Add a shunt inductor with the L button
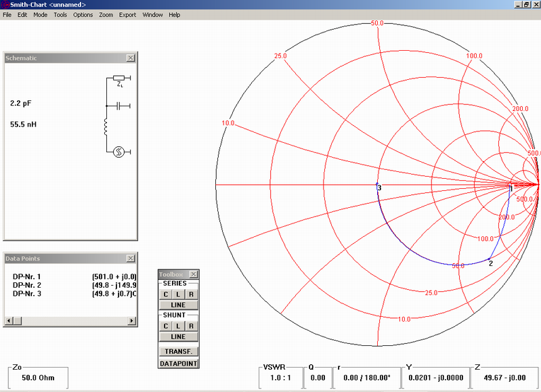Screen dimensions: 541x392 (178, 326)
